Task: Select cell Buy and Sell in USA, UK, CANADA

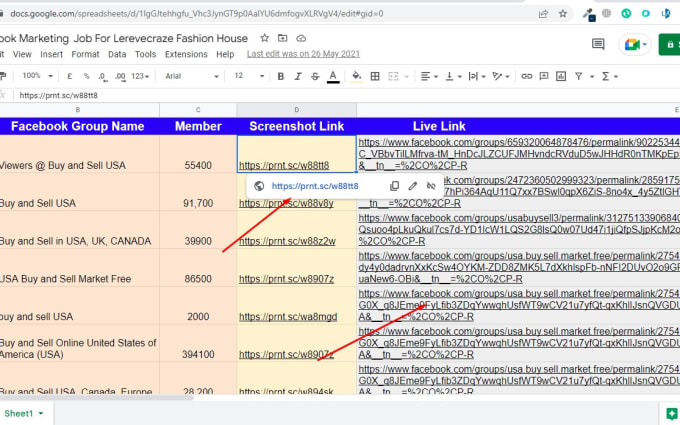Action: click(x=80, y=230)
